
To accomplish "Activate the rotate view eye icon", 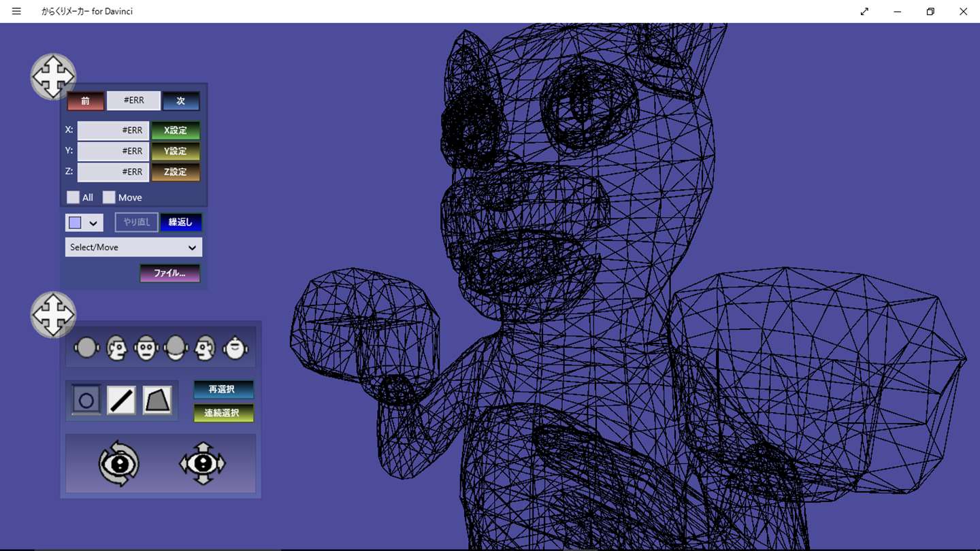I will click(119, 464).
